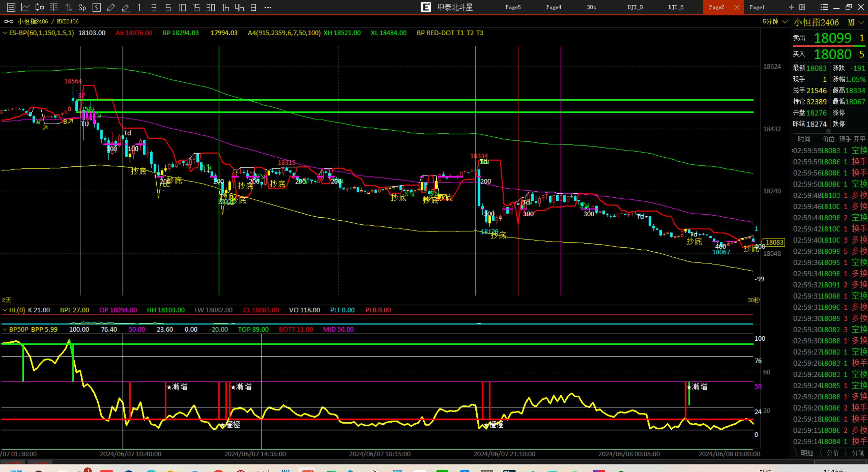Open the window layout grid icon

tap(802, 7)
